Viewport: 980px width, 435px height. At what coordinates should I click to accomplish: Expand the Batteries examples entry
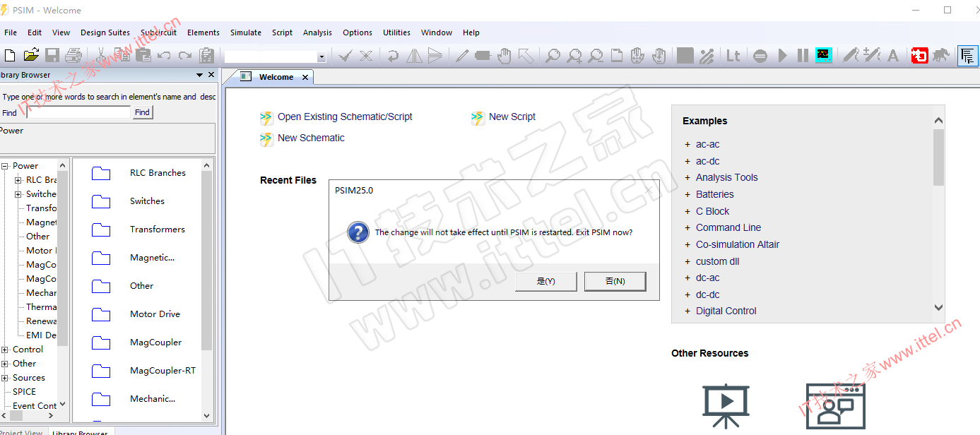(x=687, y=194)
